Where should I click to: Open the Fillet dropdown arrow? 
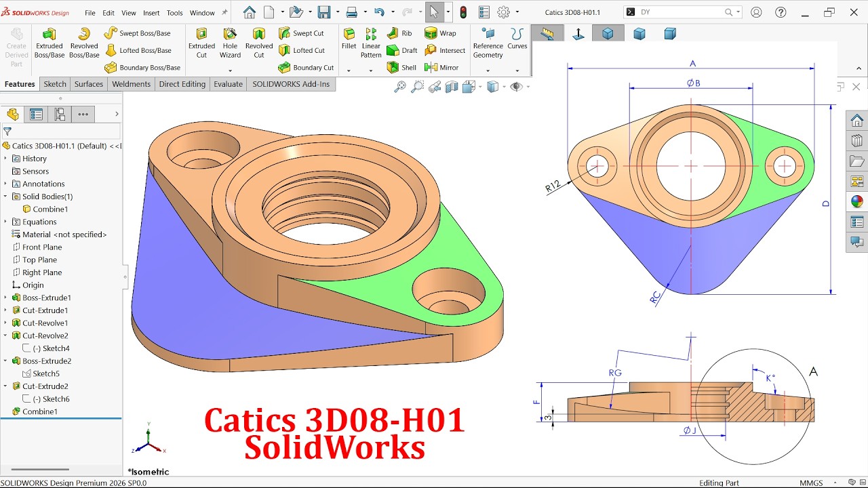(349, 70)
